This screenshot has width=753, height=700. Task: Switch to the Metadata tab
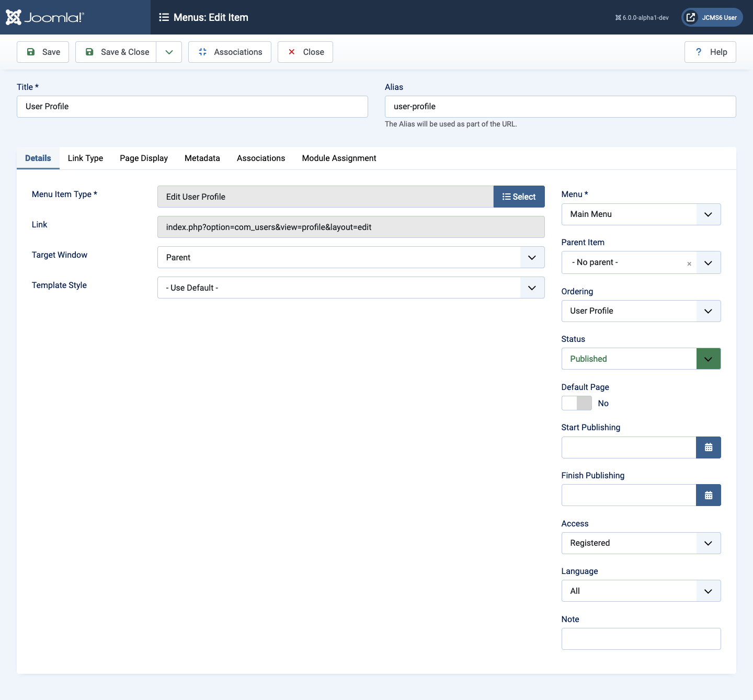point(202,158)
